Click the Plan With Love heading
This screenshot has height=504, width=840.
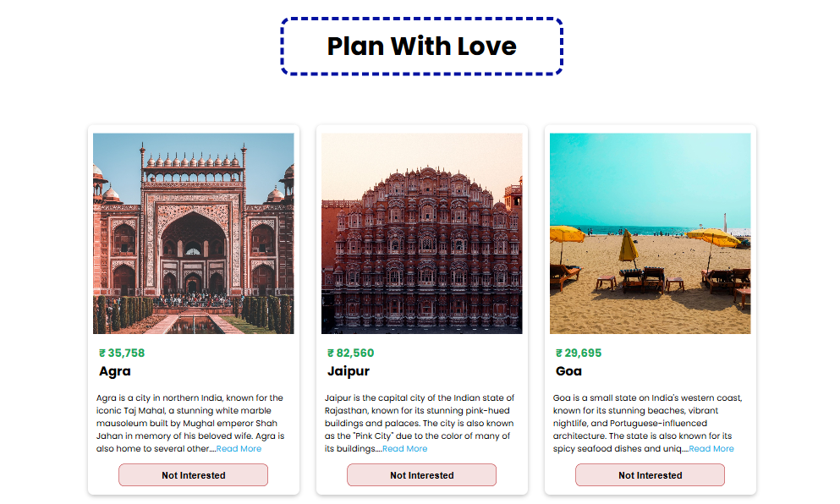tap(421, 46)
